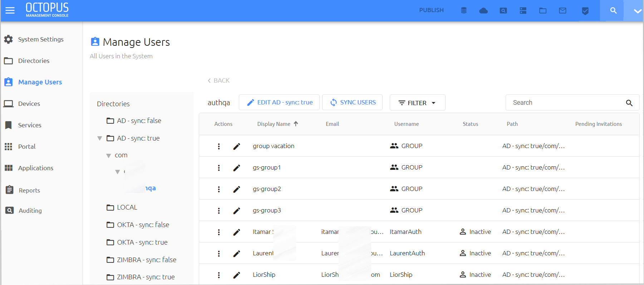Image resolution: width=644 pixels, height=285 pixels.
Task: Click the Status column header
Action: tap(470, 124)
